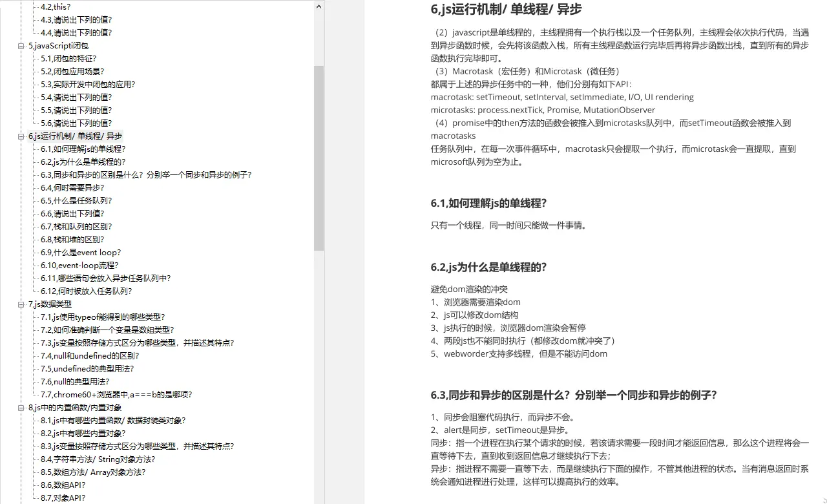Open outline item 6.7,栈和队列的区别?
Image resolution: width=827 pixels, height=504 pixels.
[x=76, y=227]
